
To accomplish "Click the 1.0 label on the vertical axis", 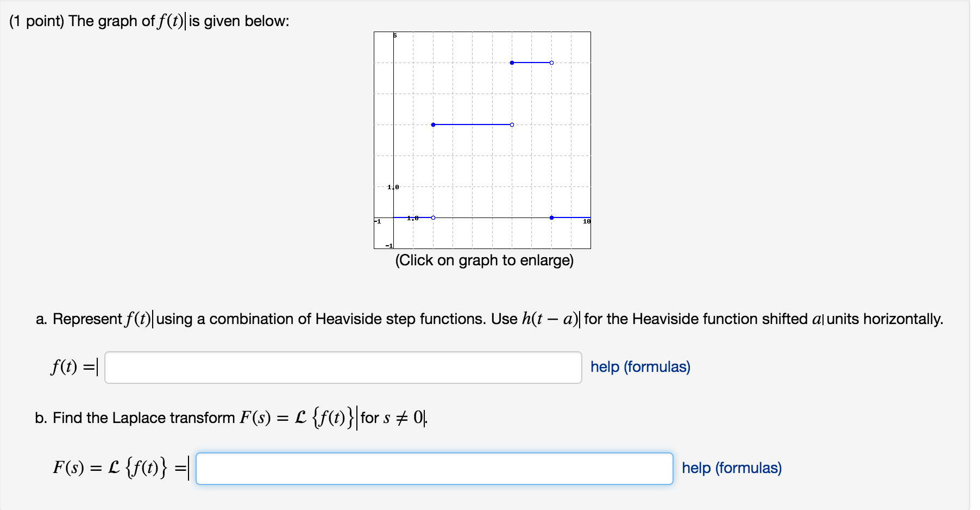I will pos(392,186).
